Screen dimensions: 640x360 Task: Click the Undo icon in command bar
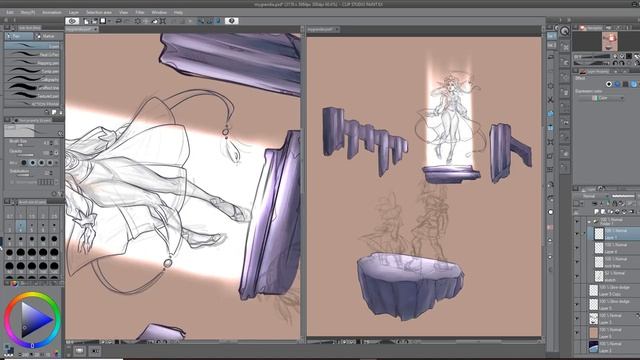(x=119, y=21)
